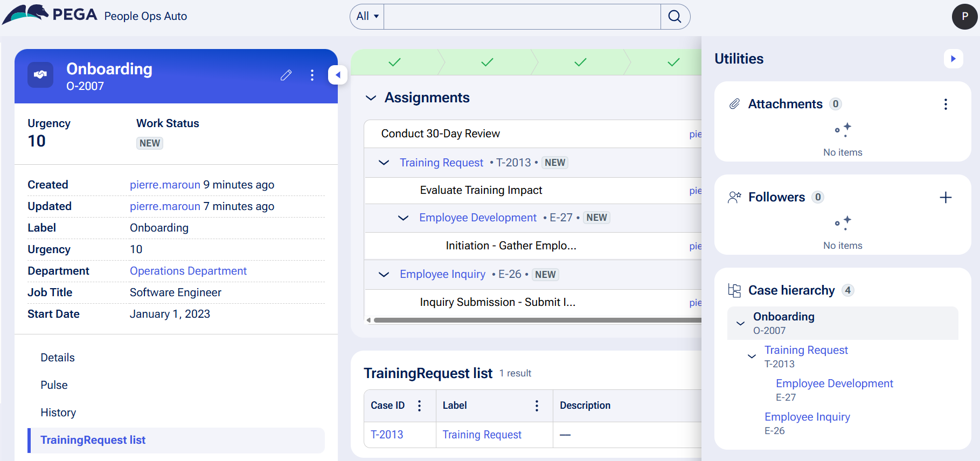Collapse the case summary panel arrow

click(x=338, y=75)
